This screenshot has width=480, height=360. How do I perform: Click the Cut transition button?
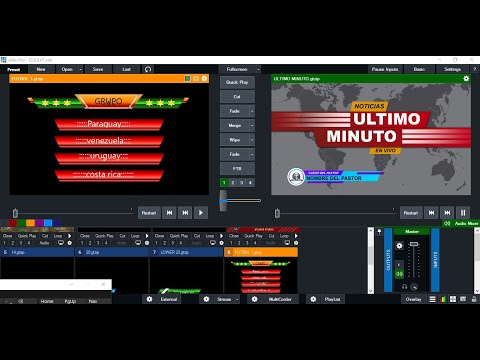[237, 97]
